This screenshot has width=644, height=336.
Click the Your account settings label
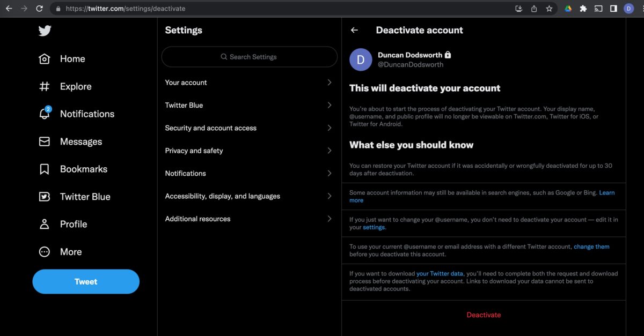tap(186, 83)
